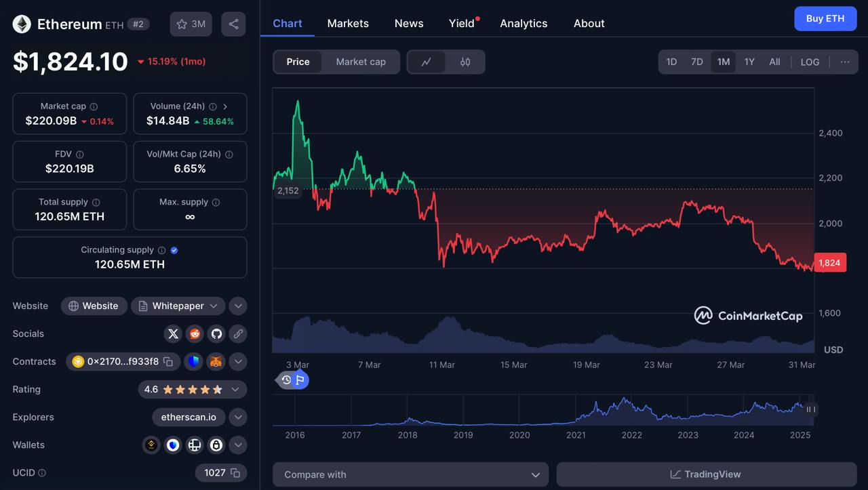This screenshot has height=490, width=868.
Task: Click Buy ETH button
Action: (x=825, y=19)
